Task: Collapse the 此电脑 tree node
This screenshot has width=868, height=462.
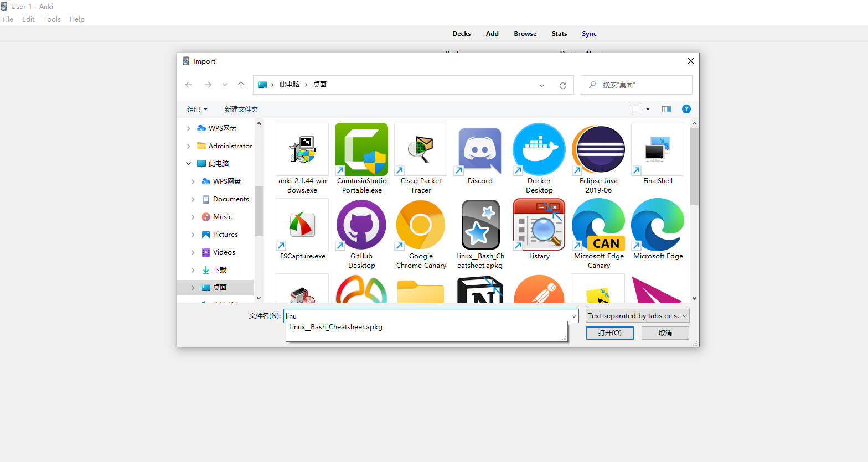Action: (189, 164)
